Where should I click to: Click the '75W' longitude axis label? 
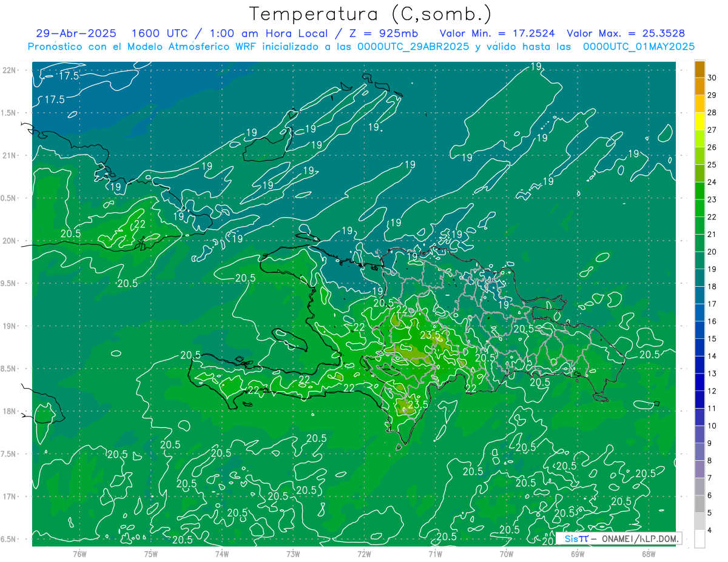pos(151,554)
